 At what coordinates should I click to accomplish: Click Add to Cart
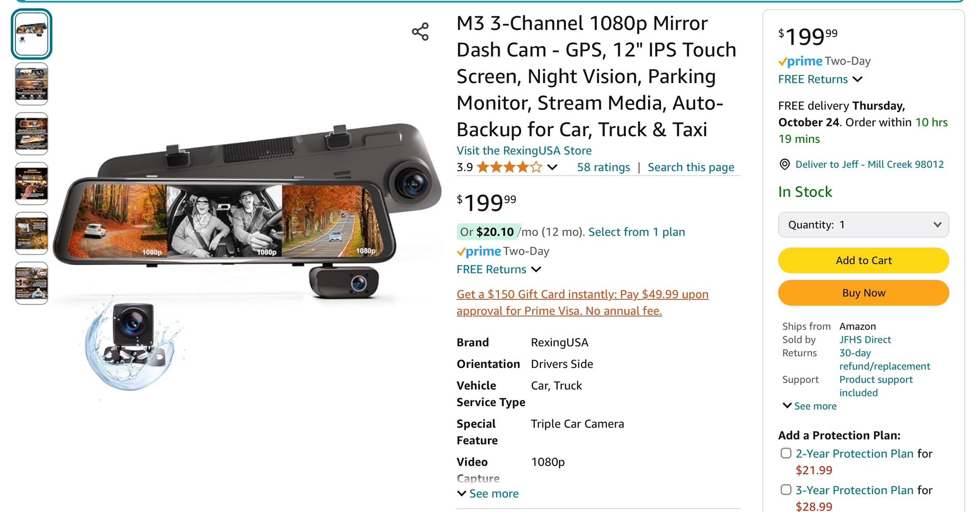pyautogui.click(x=863, y=260)
